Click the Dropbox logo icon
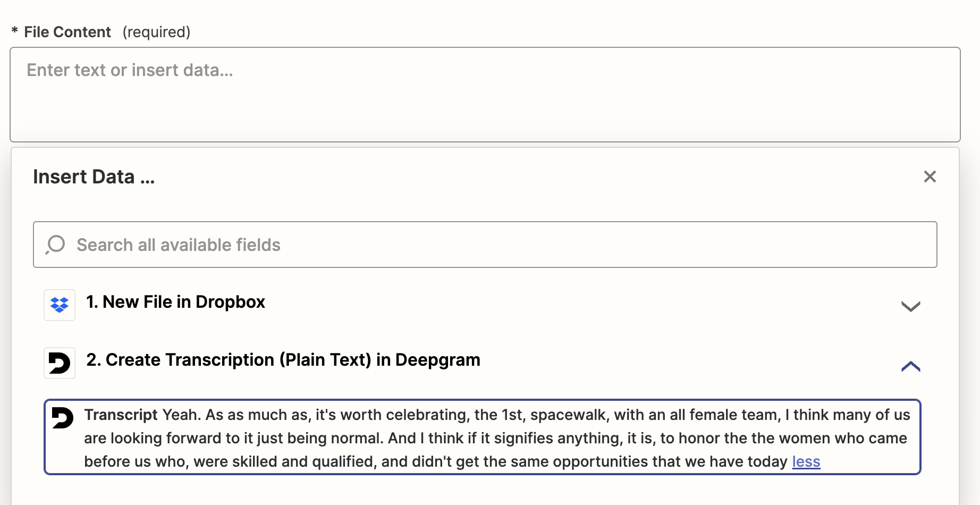Screen dimensions: 980x505 [60, 305]
